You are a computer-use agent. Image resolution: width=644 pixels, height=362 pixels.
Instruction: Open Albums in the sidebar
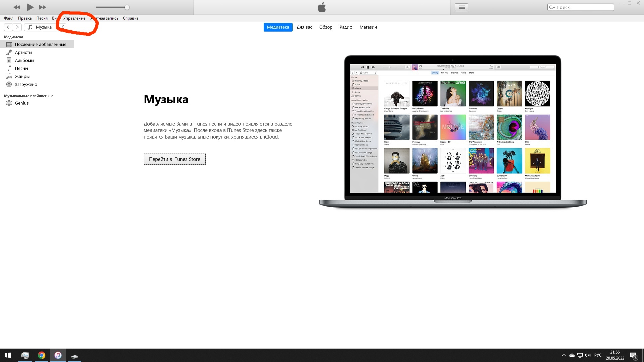24,60
